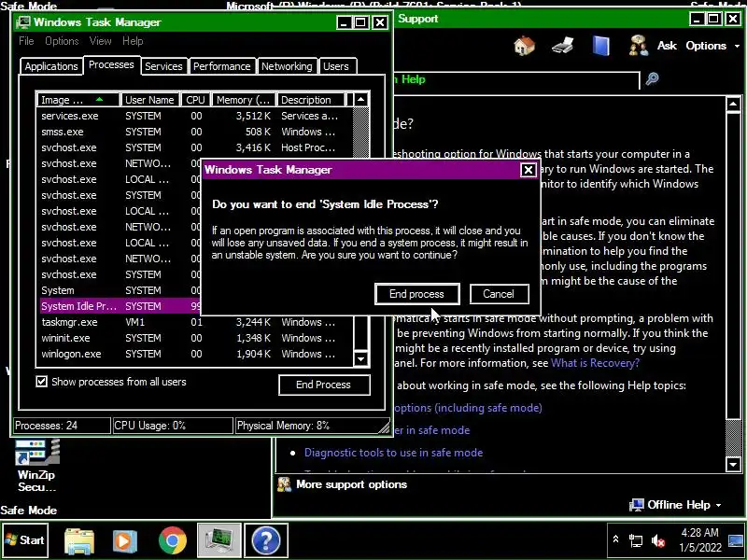The width and height of the screenshot is (747, 560).
Task: Click End Process button in Task Manager
Action: (324, 385)
